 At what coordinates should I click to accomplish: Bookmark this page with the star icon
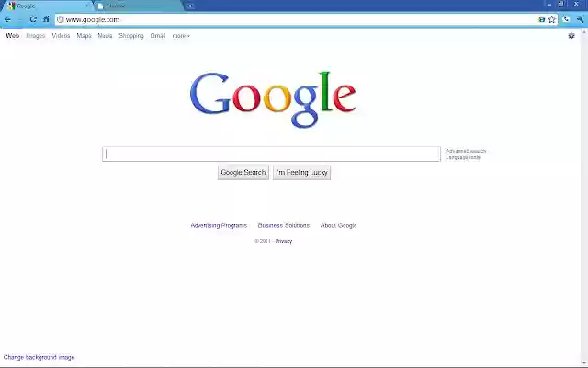pyautogui.click(x=552, y=19)
